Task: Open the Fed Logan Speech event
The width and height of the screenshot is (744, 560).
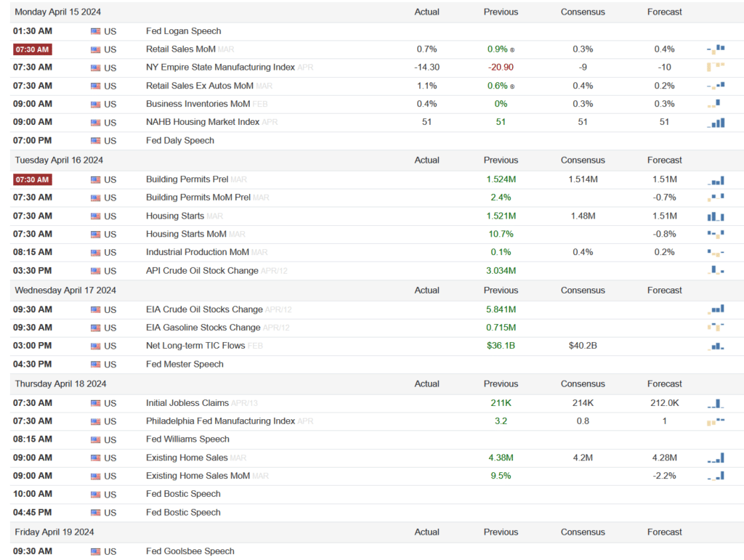Action: click(184, 31)
